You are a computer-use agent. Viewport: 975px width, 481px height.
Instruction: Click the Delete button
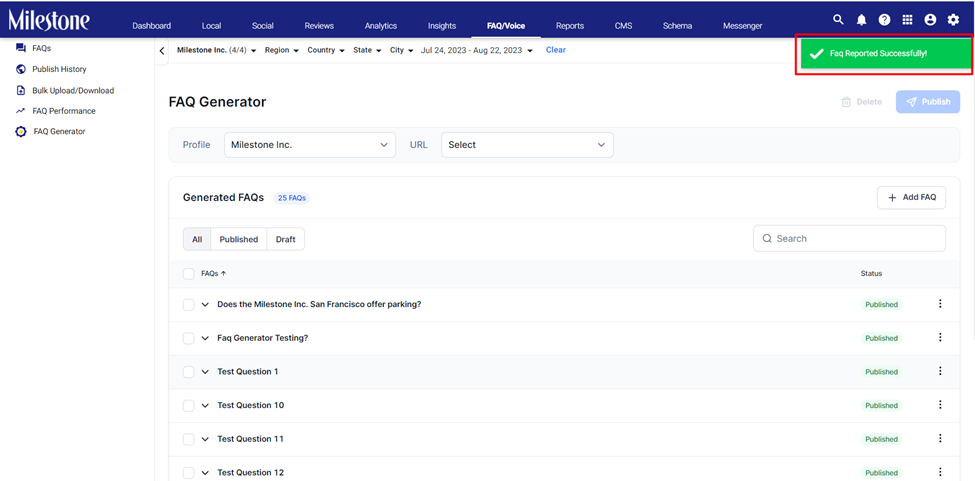point(861,102)
